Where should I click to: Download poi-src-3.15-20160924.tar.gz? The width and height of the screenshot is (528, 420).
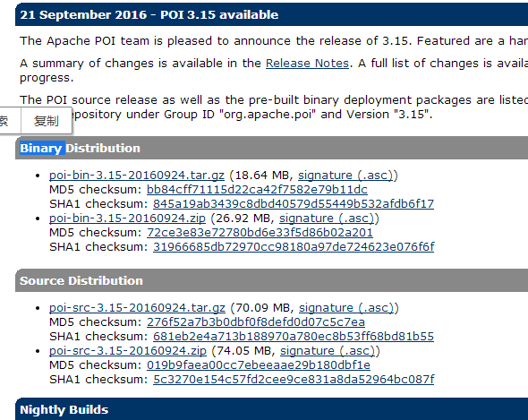(x=137, y=308)
